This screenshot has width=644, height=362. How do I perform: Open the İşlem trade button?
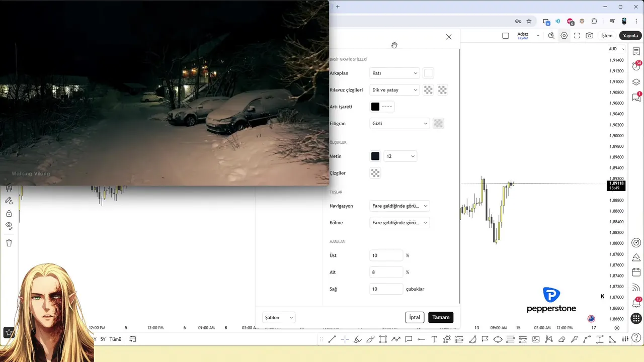coord(607,36)
